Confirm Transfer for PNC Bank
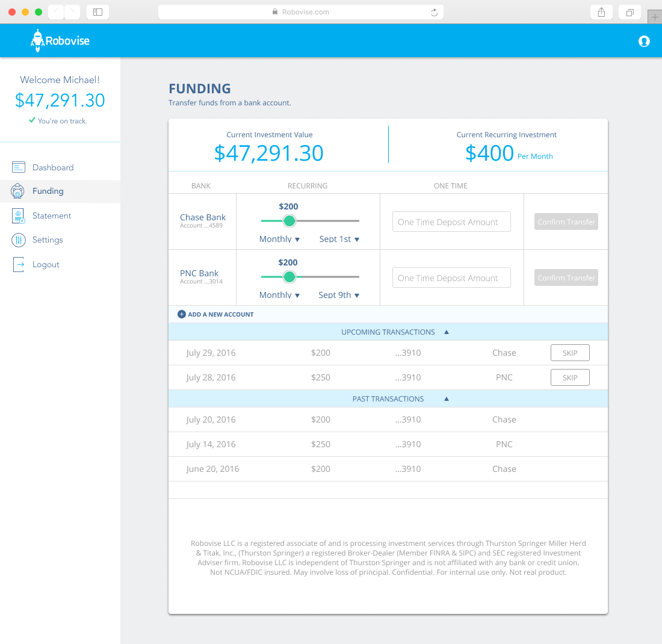Viewport: 662px width, 644px height. click(566, 277)
